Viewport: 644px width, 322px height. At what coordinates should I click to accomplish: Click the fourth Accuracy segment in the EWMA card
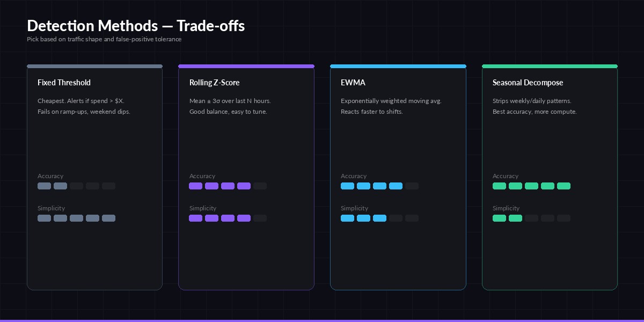[396, 186]
